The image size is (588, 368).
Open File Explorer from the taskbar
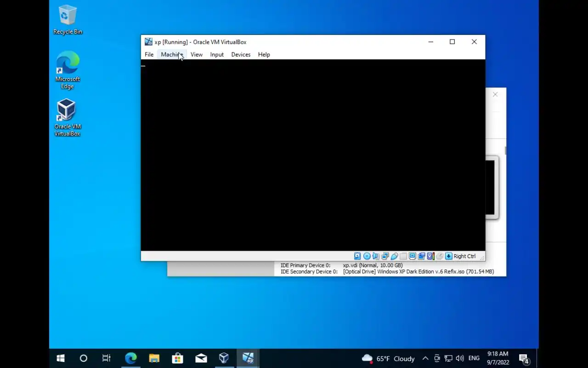click(x=154, y=358)
